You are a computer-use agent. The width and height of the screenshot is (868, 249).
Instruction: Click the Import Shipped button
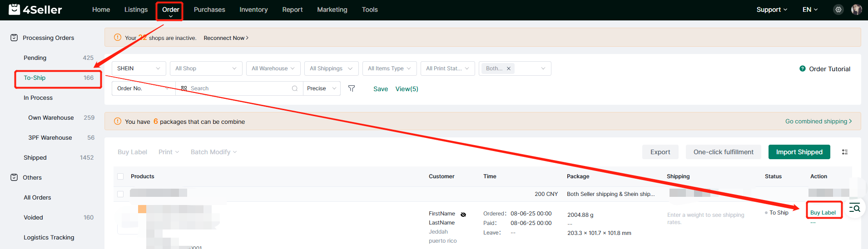coord(799,152)
